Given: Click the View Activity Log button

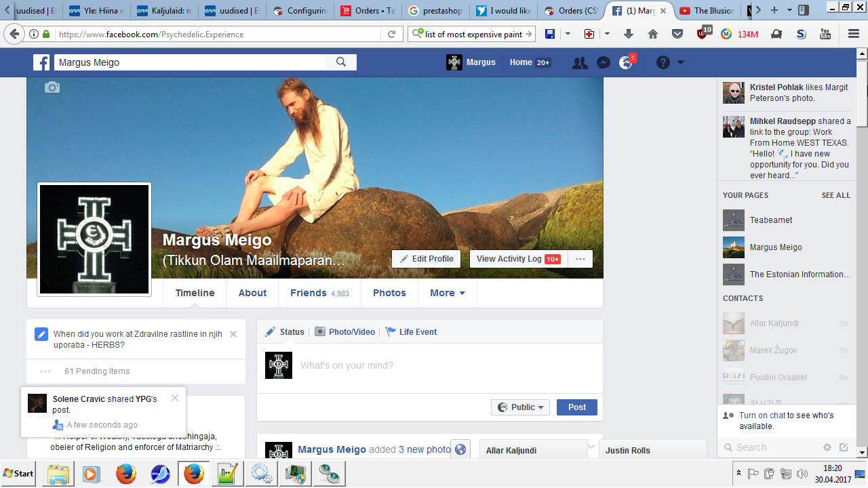Looking at the screenshot, I should (x=518, y=259).
